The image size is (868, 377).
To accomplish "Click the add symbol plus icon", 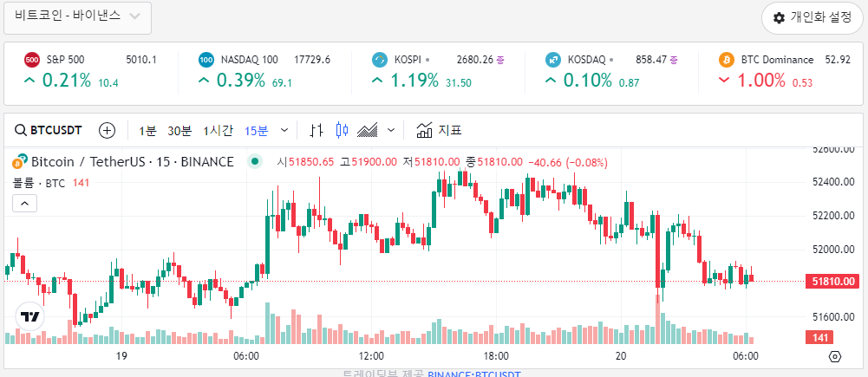I will (107, 131).
